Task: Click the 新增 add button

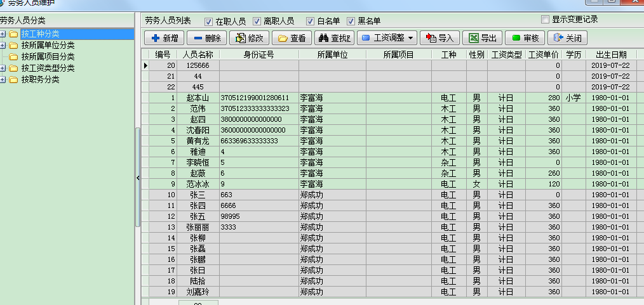Action: pos(164,38)
